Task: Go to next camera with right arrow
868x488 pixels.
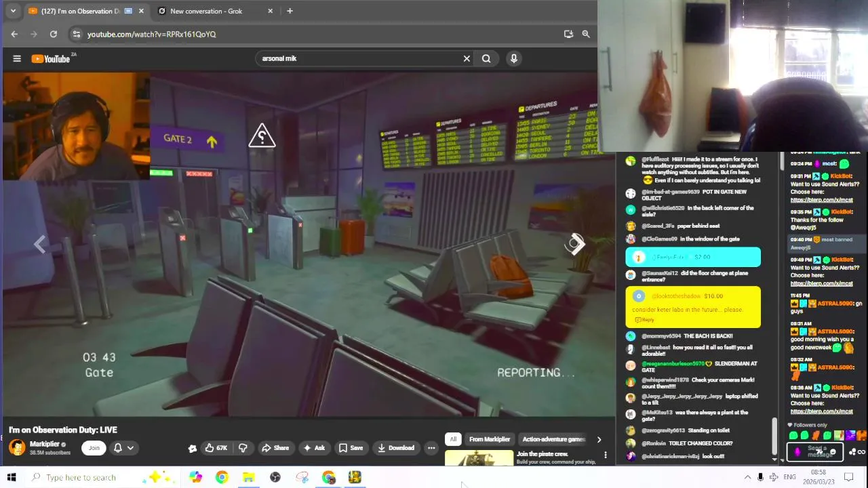Action: [x=576, y=245]
